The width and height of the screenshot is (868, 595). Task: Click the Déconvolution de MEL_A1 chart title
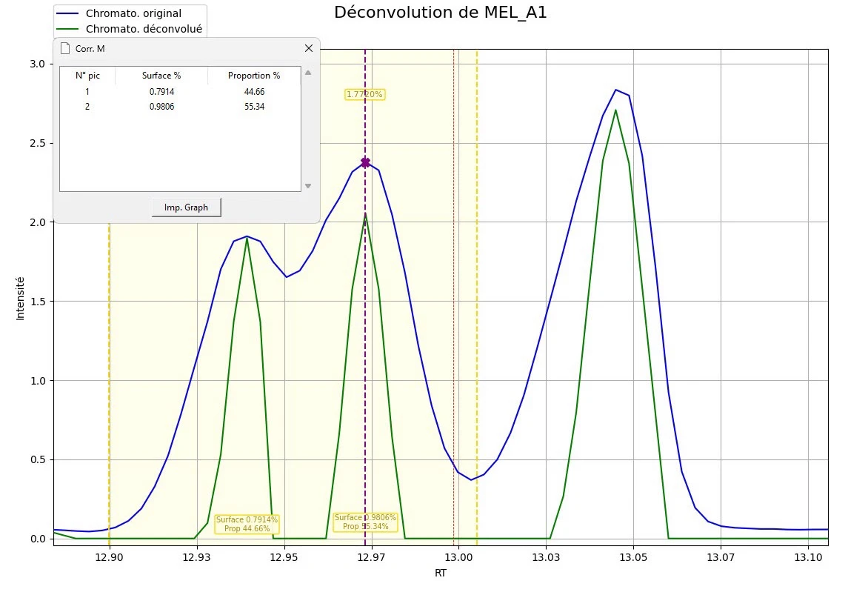[440, 13]
